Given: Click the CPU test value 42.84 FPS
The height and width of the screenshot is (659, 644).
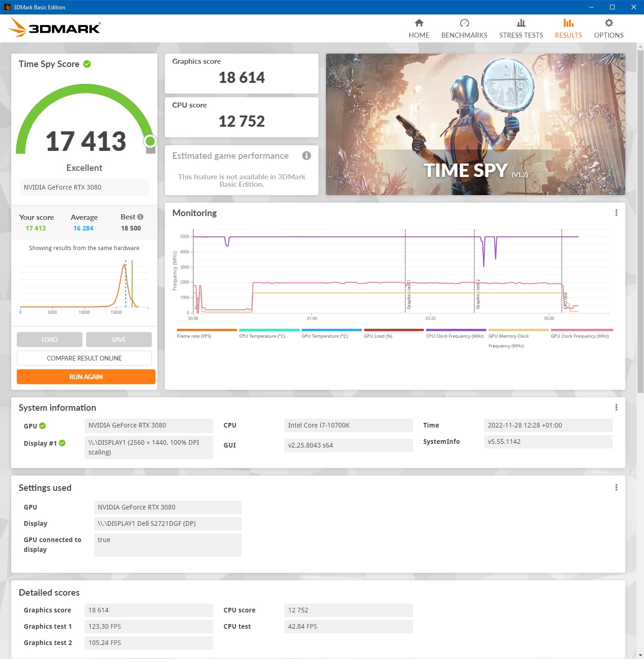Looking at the screenshot, I should [x=348, y=626].
